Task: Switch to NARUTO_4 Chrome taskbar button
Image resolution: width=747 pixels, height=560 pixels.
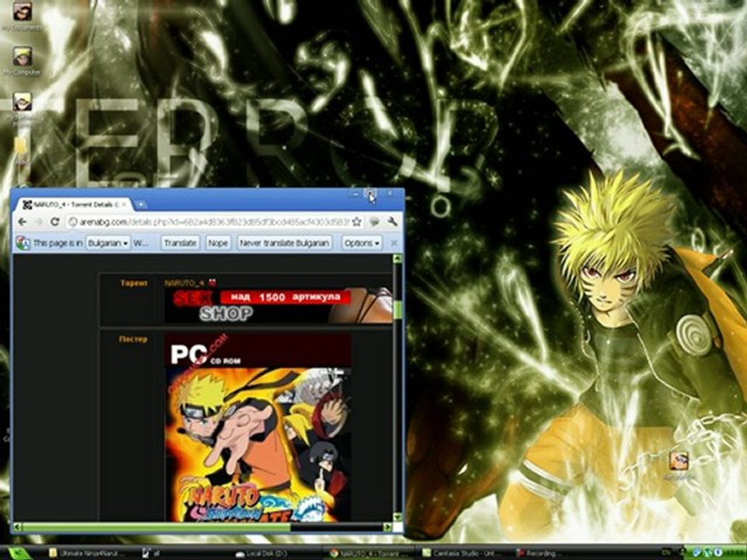Action: (x=369, y=553)
